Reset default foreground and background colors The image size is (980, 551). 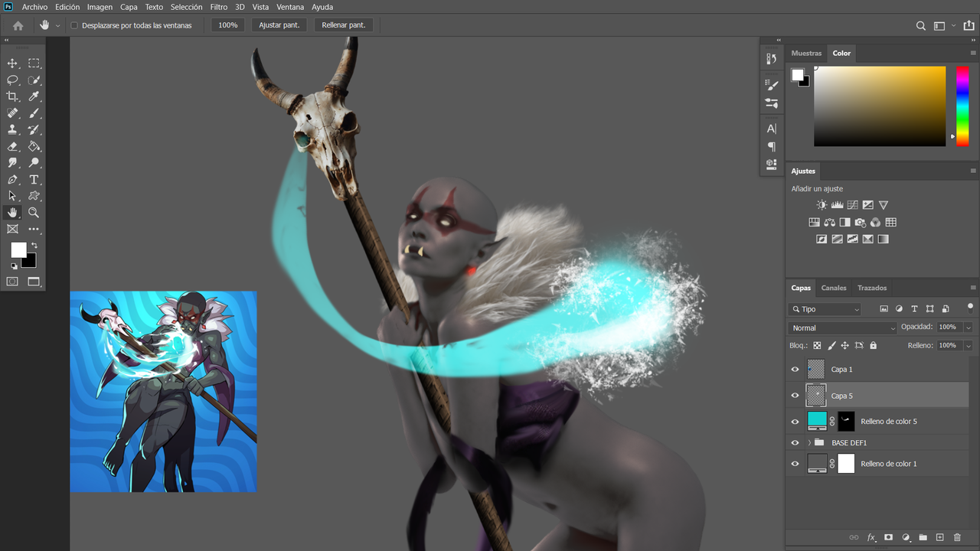pyautogui.click(x=13, y=266)
